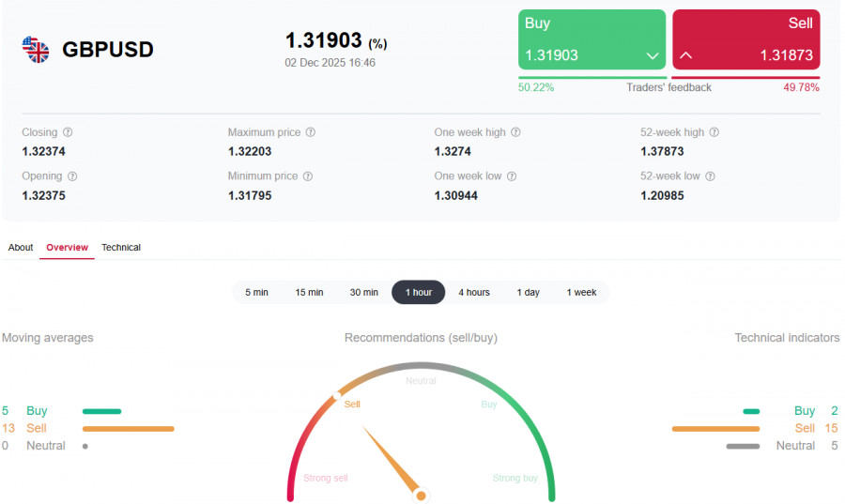Click the closing value 1.32374
The width and height of the screenshot is (845, 504).
[43, 151]
